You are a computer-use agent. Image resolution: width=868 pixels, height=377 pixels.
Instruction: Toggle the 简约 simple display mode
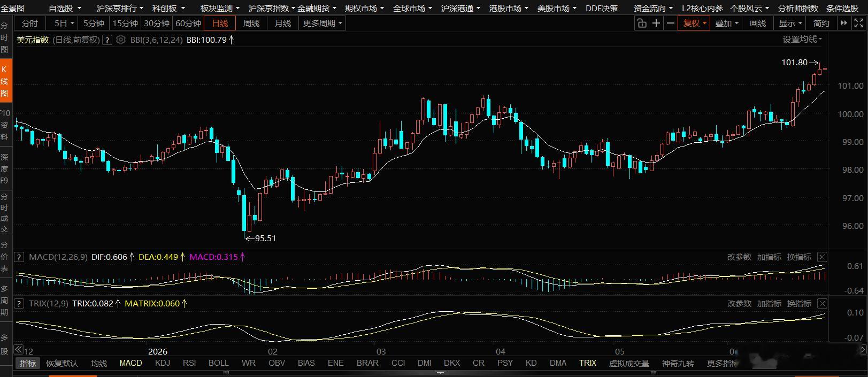tap(821, 23)
